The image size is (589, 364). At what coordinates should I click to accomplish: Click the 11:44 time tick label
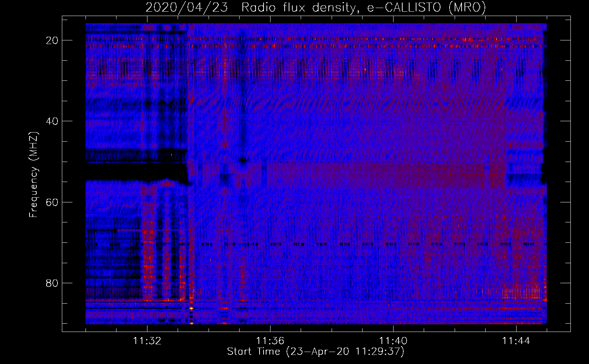point(516,341)
